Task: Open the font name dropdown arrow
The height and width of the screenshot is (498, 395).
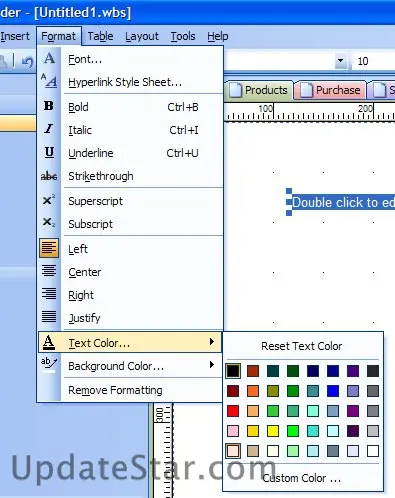Action: (x=340, y=61)
